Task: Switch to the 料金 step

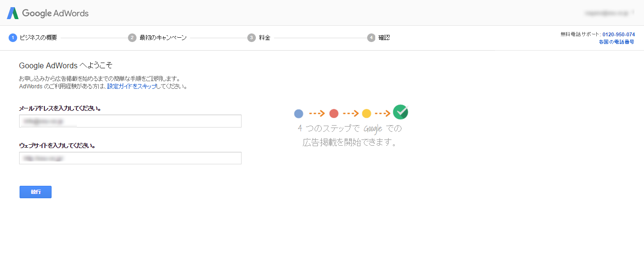Action: click(264, 38)
